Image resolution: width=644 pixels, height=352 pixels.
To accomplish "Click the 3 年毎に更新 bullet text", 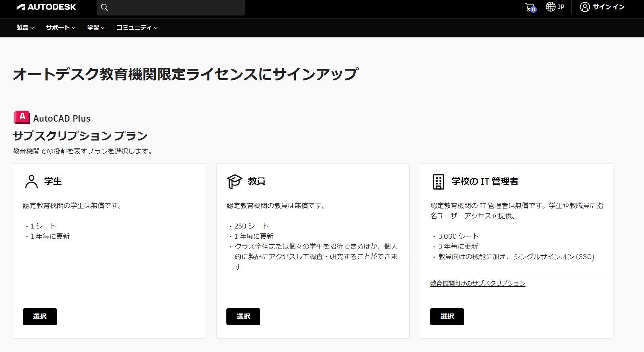I will tap(458, 246).
